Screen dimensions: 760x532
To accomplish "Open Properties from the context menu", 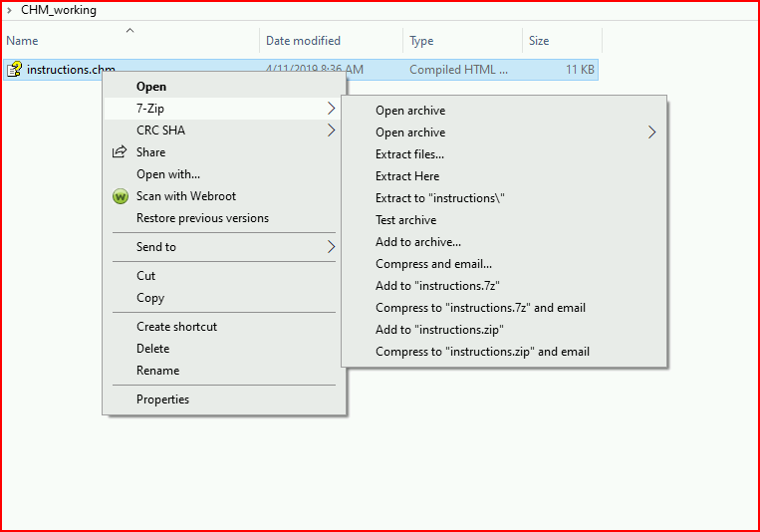I will click(x=162, y=399).
